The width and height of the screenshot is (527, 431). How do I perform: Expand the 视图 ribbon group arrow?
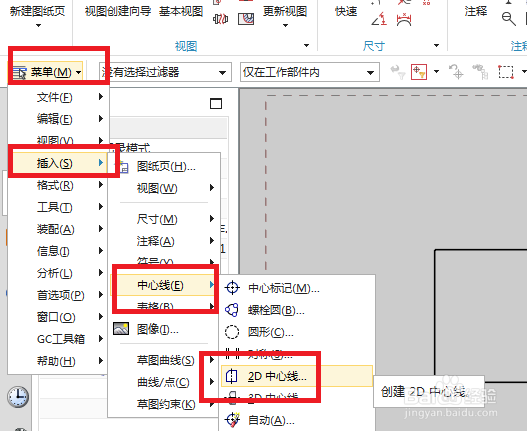[306, 45]
